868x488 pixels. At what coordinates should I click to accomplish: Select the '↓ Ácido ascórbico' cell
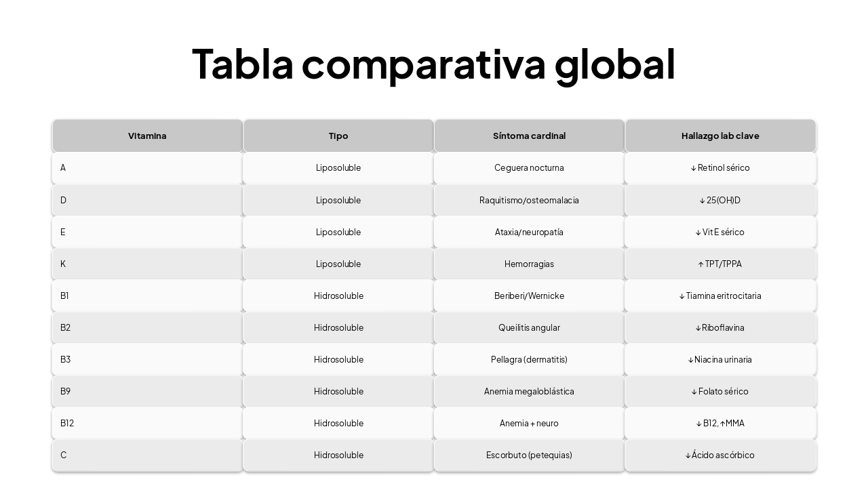tap(720, 455)
